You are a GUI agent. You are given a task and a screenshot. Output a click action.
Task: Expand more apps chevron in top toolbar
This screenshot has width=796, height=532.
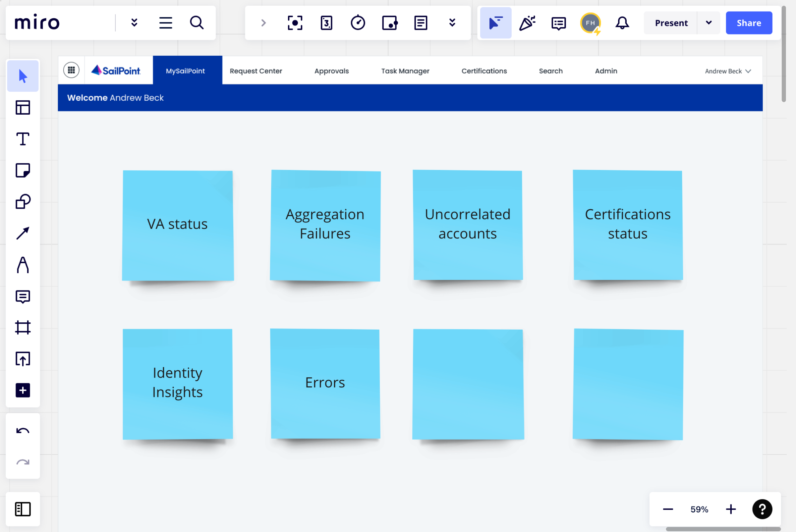click(x=452, y=23)
